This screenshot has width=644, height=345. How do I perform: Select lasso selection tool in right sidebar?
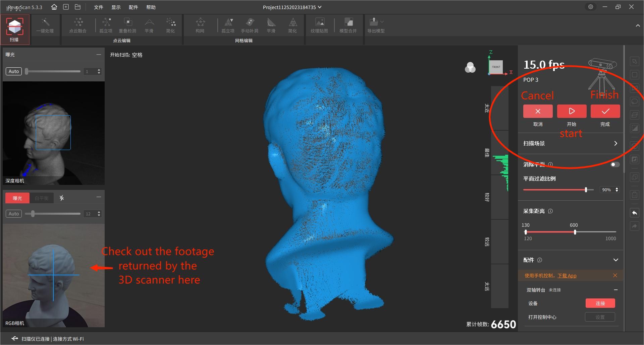634,101
